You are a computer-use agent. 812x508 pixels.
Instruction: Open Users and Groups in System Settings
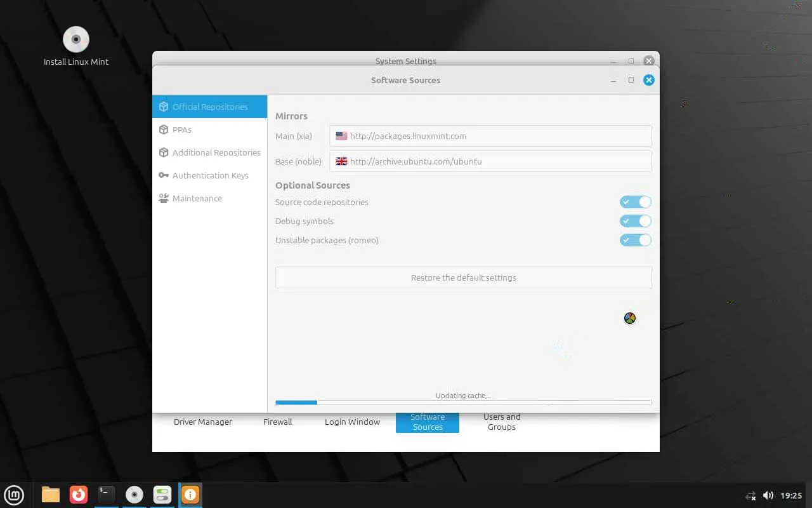[502, 422]
